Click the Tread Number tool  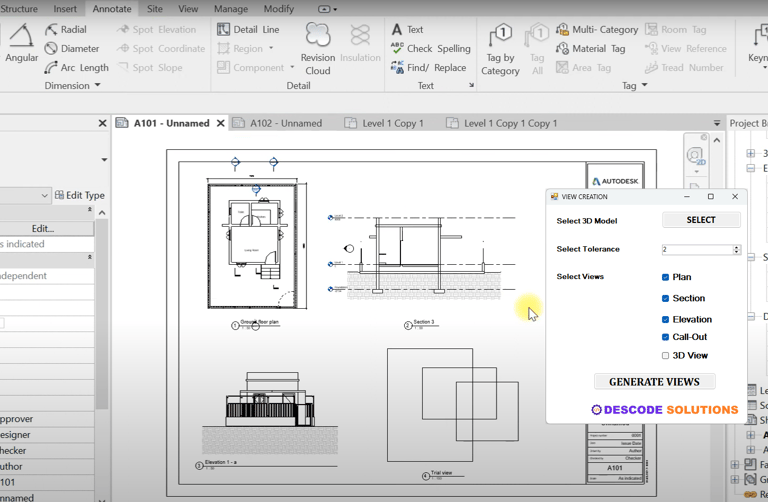pos(684,68)
